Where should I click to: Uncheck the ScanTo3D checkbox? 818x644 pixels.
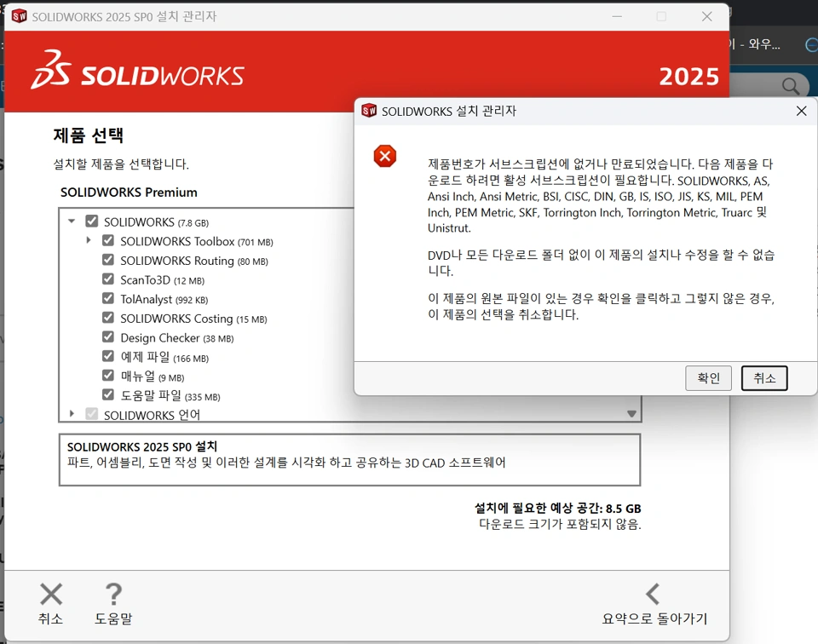(x=108, y=279)
